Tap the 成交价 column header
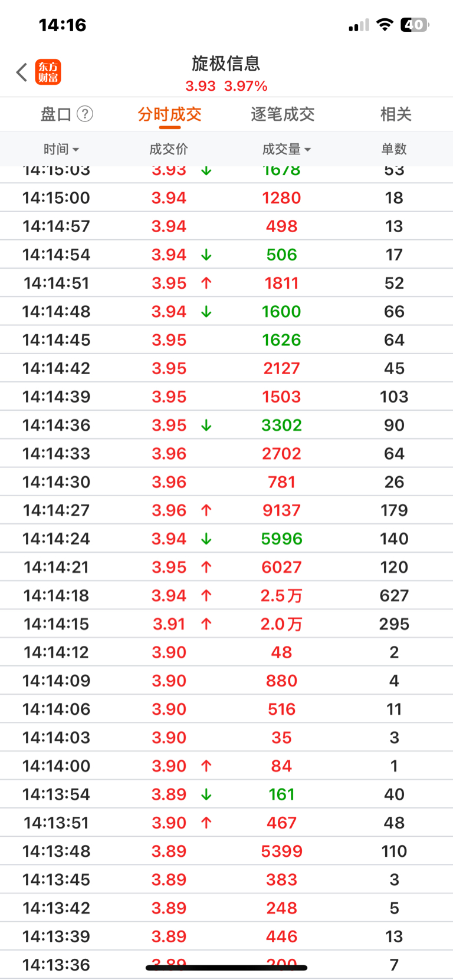Screen dimensions: 453x980 169,149
